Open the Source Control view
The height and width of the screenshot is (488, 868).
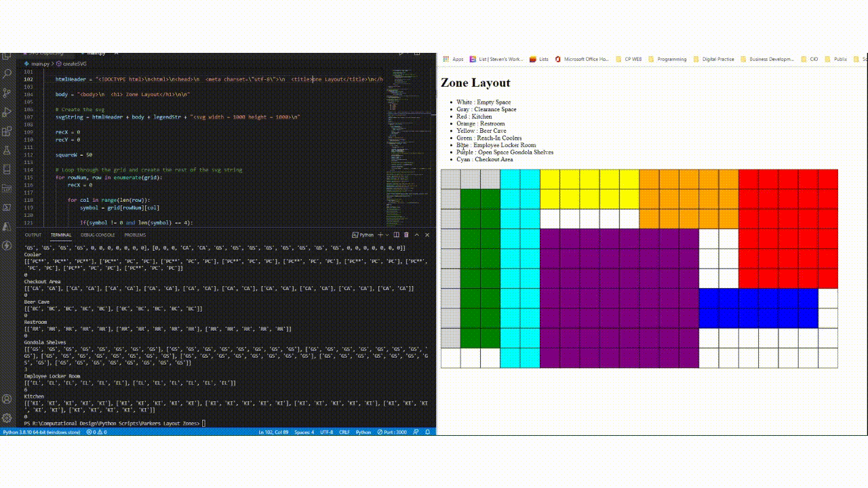click(7, 92)
